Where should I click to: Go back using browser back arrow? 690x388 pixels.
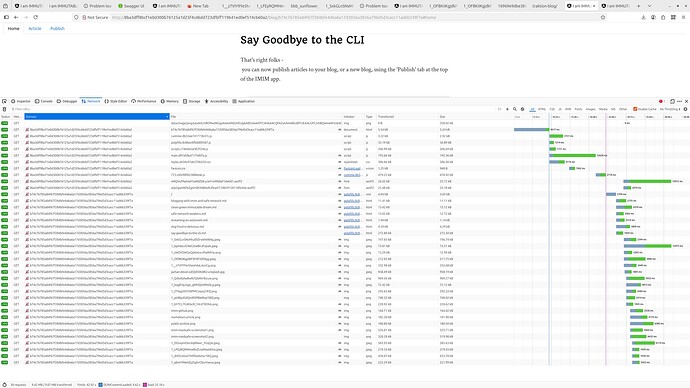16,17
